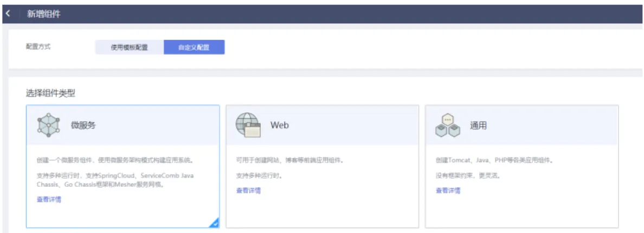
Task: Click the 新增组件 page title
Action: pos(43,15)
